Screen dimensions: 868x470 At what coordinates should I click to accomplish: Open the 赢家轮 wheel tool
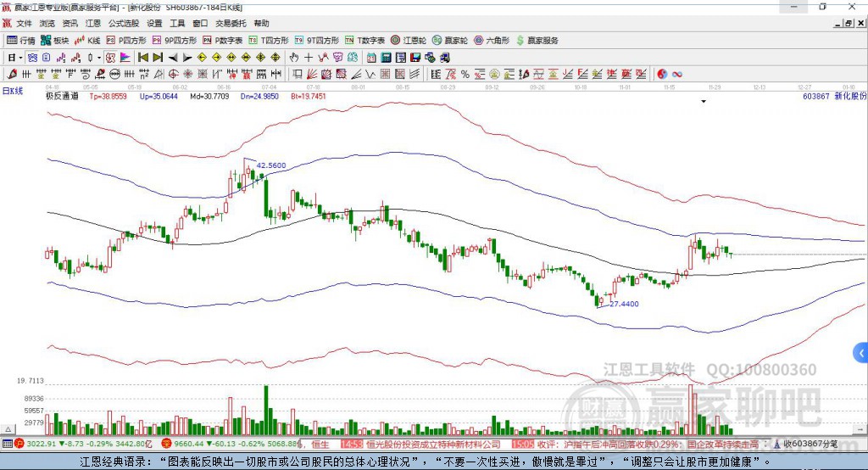pyautogui.click(x=450, y=41)
